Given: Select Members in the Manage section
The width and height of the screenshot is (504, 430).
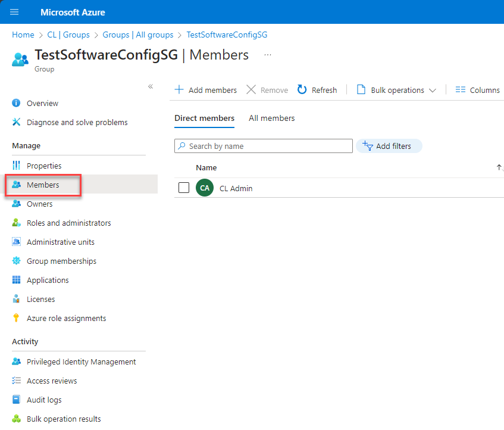Looking at the screenshot, I should point(43,185).
